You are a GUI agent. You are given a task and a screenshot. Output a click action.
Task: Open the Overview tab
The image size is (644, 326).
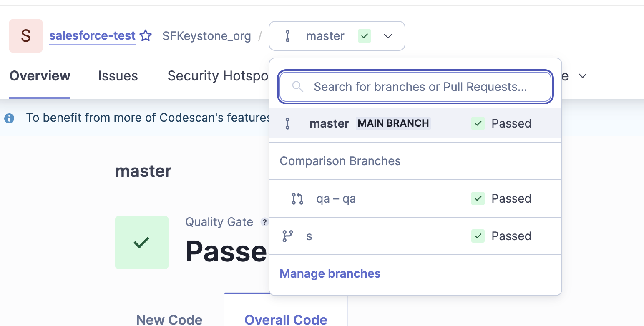tap(40, 76)
